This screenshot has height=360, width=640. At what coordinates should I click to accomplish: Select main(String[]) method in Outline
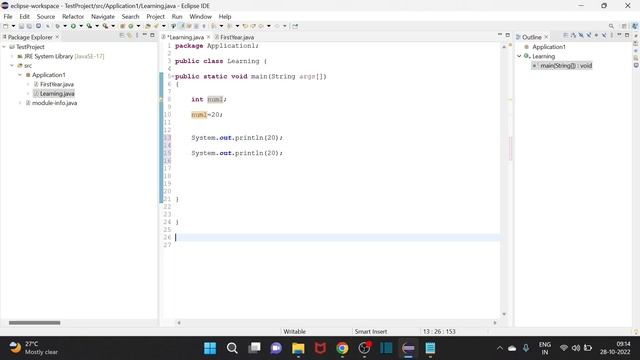pyautogui.click(x=566, y=66)
